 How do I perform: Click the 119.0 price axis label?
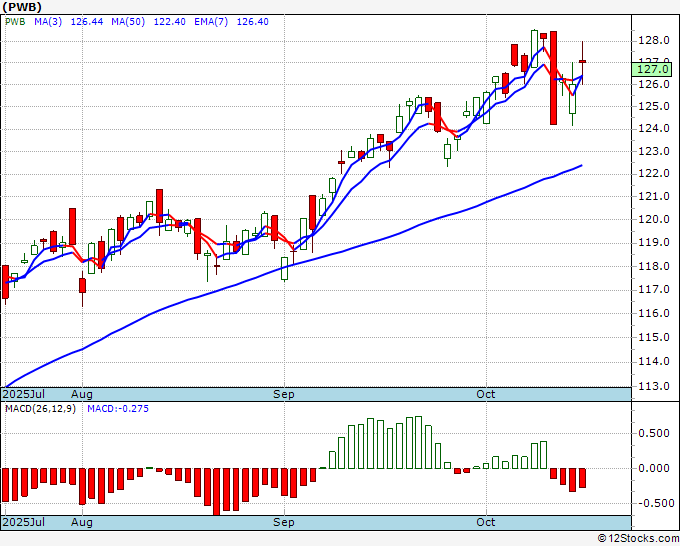(x=654, y=242)
